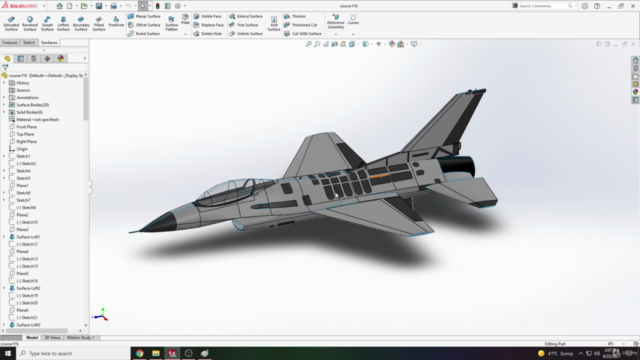Select the Boundary Surface tool
The image size is (640, 360).
[x=81, y=24]
